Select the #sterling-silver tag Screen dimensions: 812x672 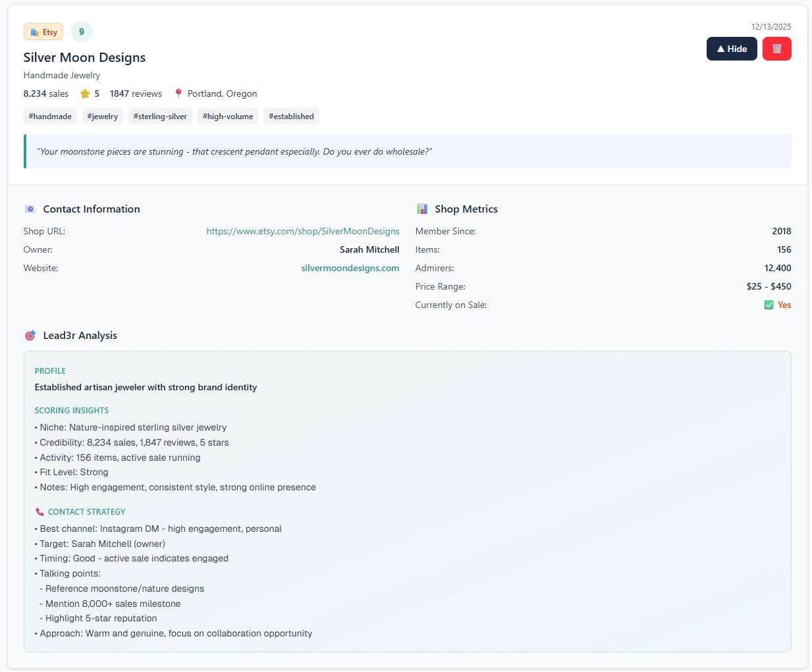point(160,116)
